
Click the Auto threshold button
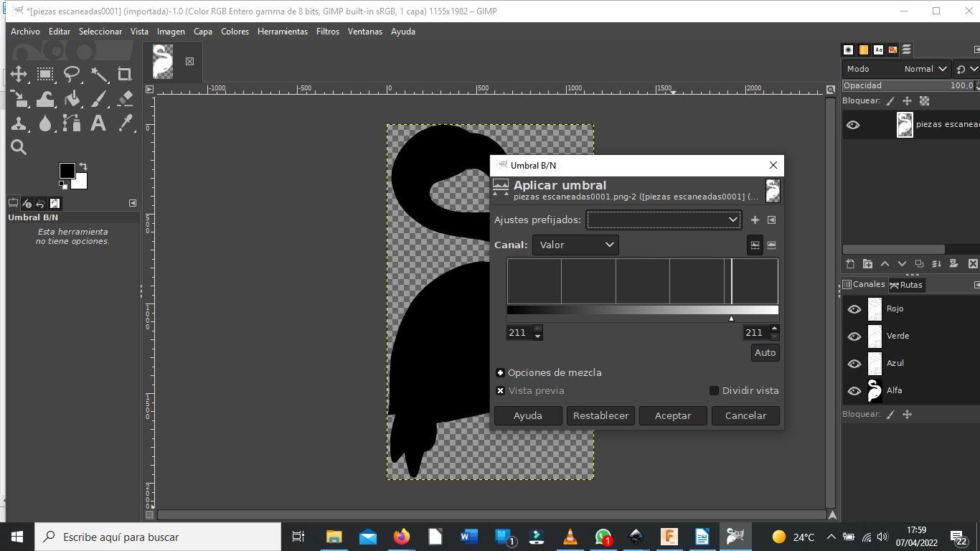click(x=765, y=353)
